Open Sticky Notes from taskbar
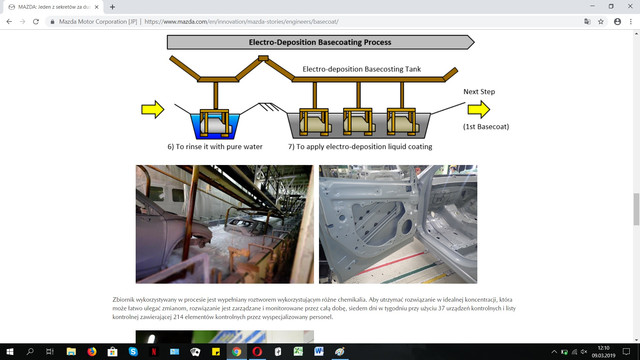The image size is (640, 360). tap(216, 351)
